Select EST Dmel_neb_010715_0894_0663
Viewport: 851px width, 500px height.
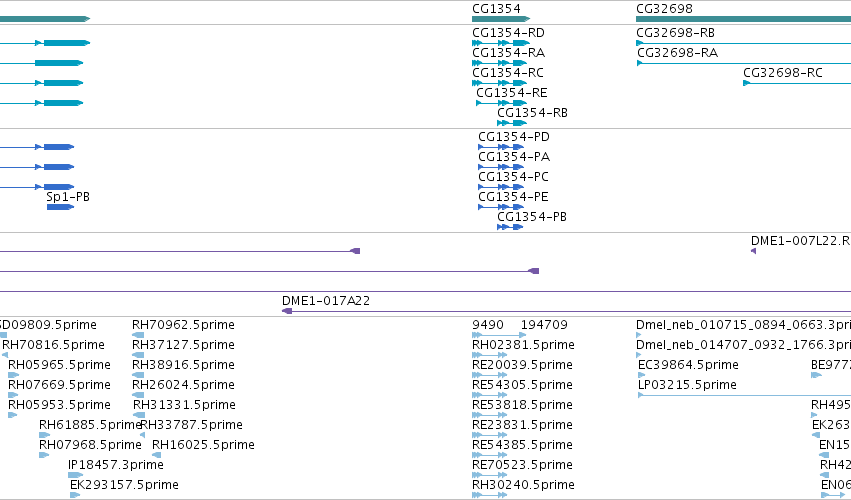click(x=744, y=325)
